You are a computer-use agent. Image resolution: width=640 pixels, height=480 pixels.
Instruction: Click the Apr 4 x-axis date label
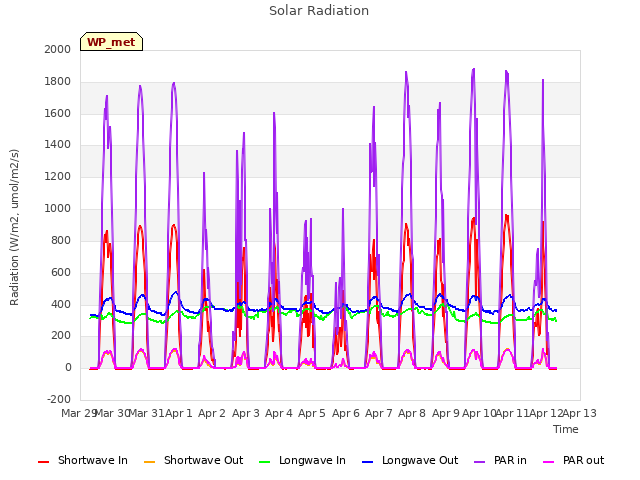pyautogui.click(x=279, y=413)
